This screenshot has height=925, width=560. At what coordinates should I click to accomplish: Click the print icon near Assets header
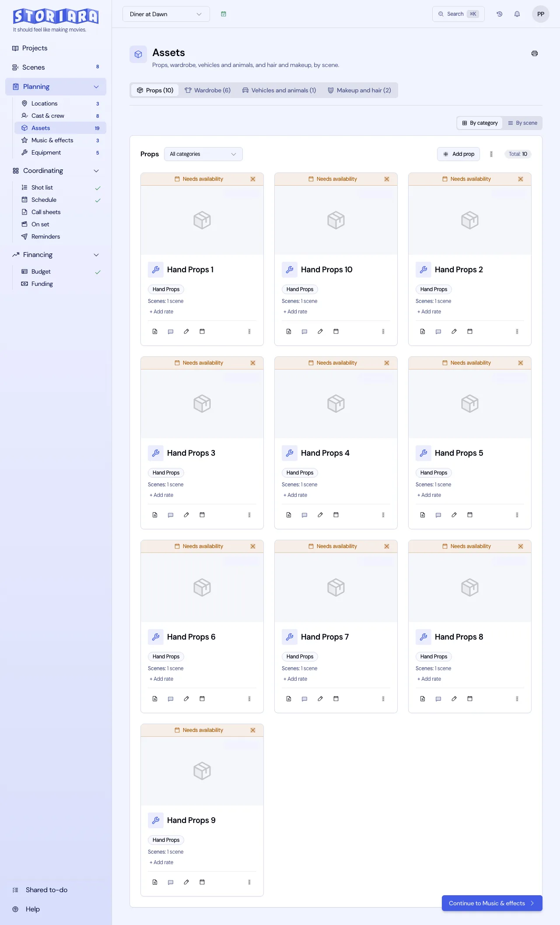(x=534, y=53)
